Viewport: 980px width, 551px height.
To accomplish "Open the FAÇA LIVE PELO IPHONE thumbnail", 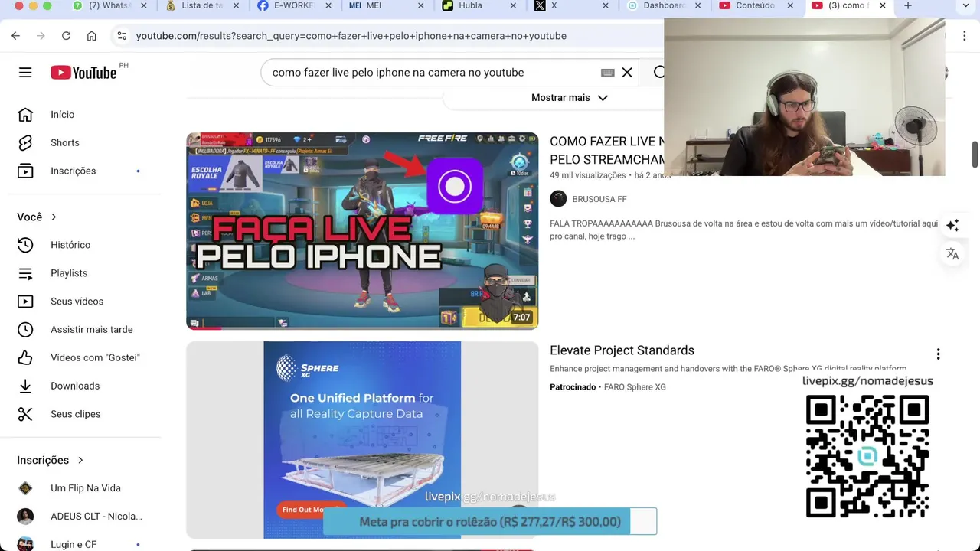I will pyautogui.click(x=362, y=231).
